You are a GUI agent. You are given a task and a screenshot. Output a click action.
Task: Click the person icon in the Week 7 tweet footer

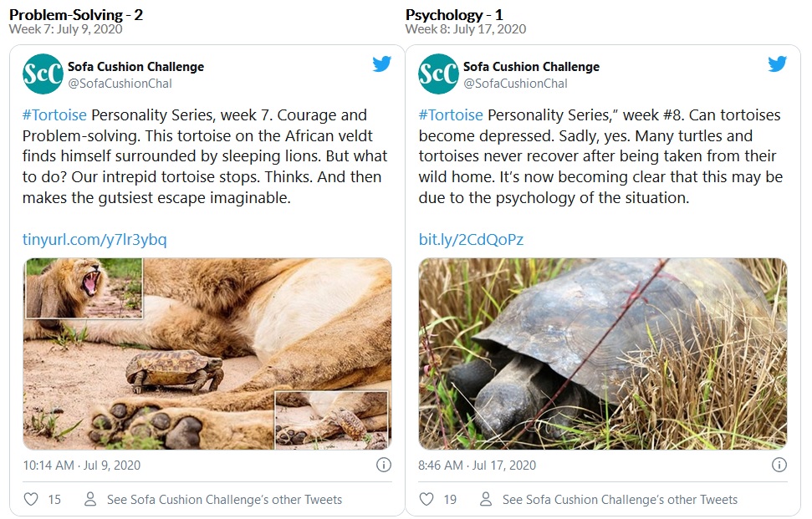pyautogui.click(x=90, y=500)
